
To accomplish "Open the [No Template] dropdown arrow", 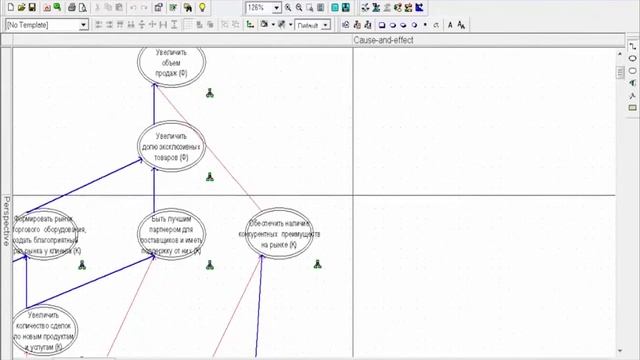I will (x=83, y=25).
